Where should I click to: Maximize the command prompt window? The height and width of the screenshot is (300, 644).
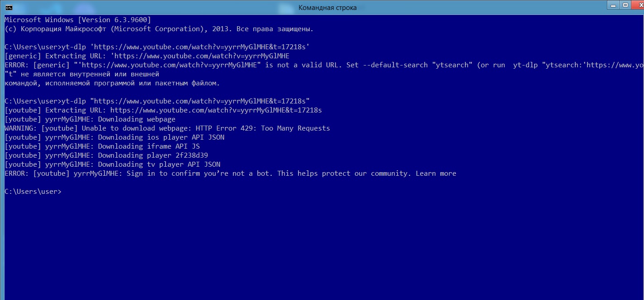(x=626, y=5)
